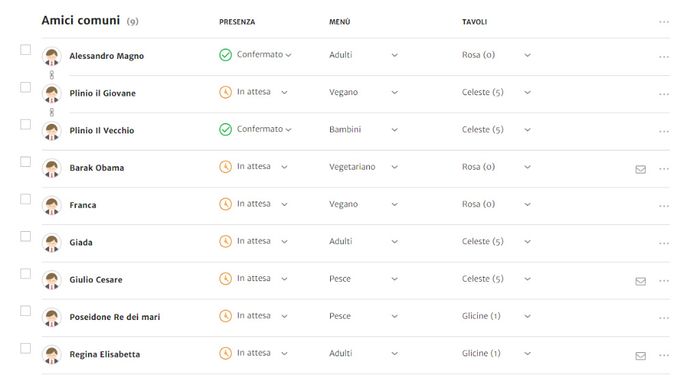Screen dimensions: 700x384
Task: Open more options for Poseidone Re dei mari
Action: pyautogui.click(x=664, y=318)
